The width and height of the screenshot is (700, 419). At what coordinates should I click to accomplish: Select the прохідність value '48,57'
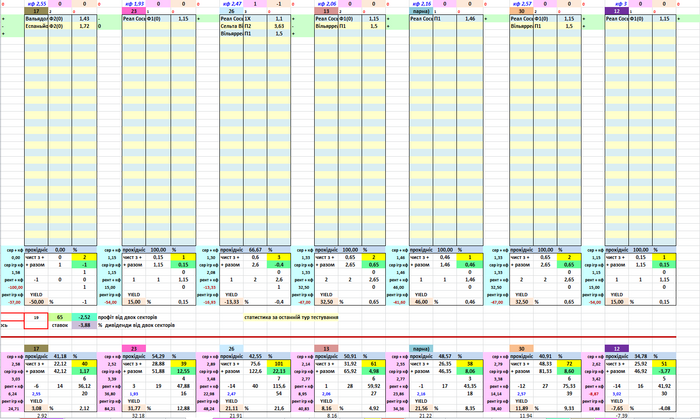(x=445, y=357)
